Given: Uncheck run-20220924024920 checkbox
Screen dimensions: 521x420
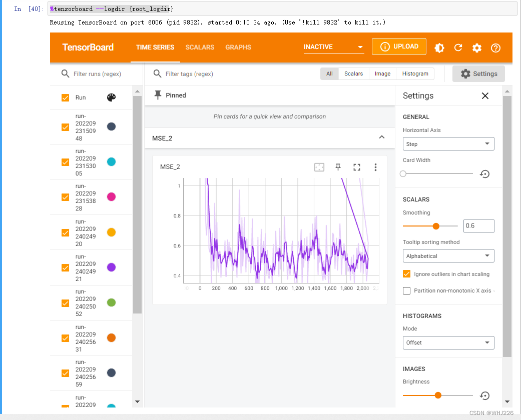Looking at the screenshot, I should [x=65, y=232].
